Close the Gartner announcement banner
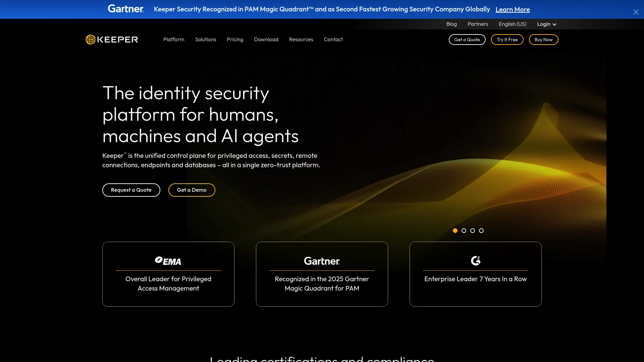 pos(636,12)
